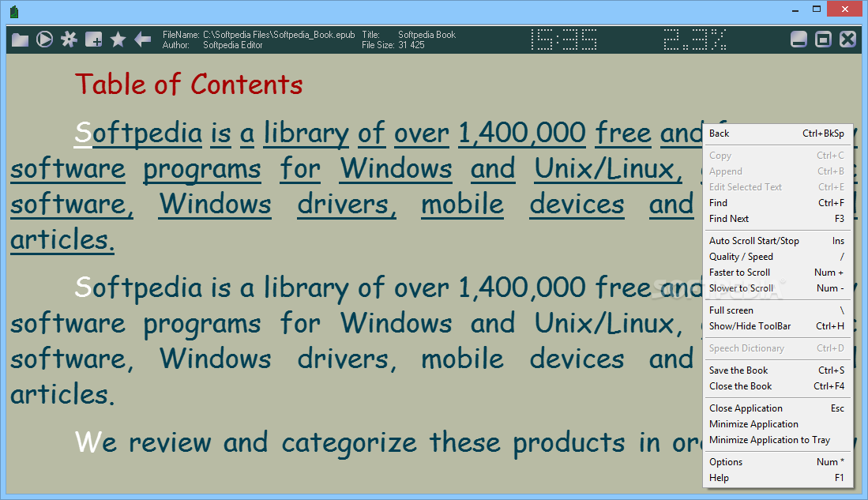This screenshot has height=500, width=868.
Task: Click the reading progress percentage 2.3%
Action: (695, 39)
